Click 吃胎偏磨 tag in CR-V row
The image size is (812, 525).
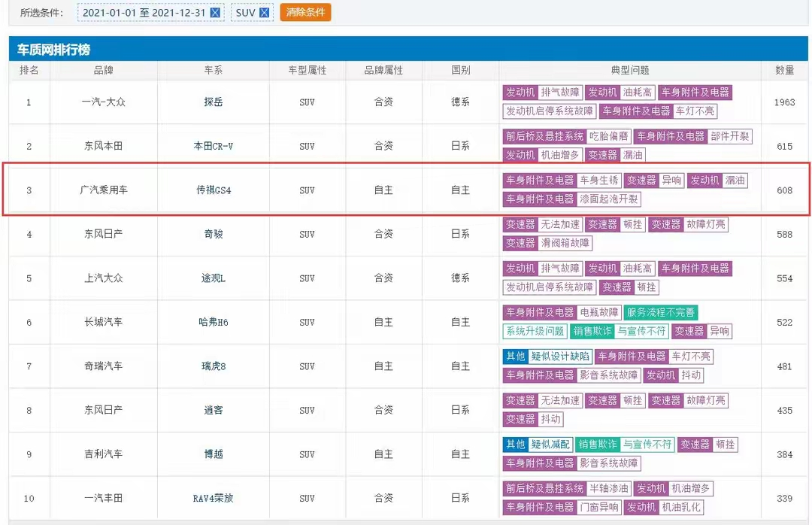pos(608,136)
